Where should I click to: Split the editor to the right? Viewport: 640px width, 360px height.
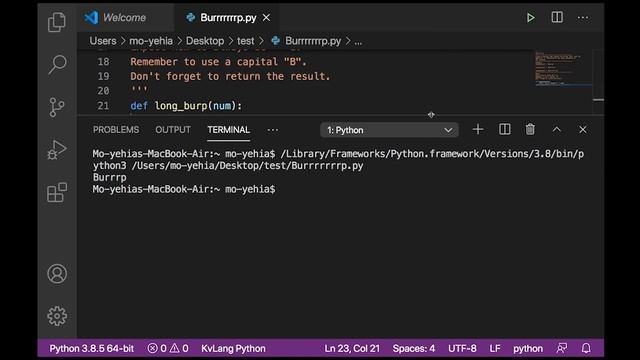557,17
